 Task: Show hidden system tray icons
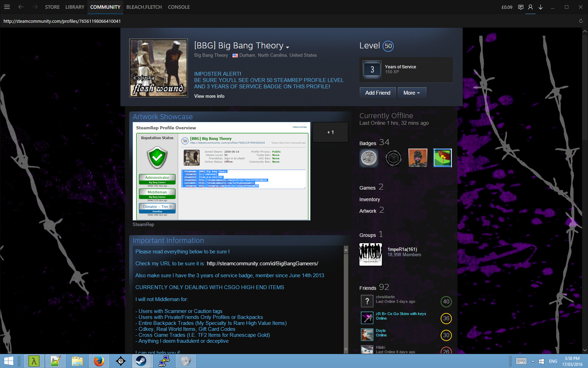tap(533, 361)
